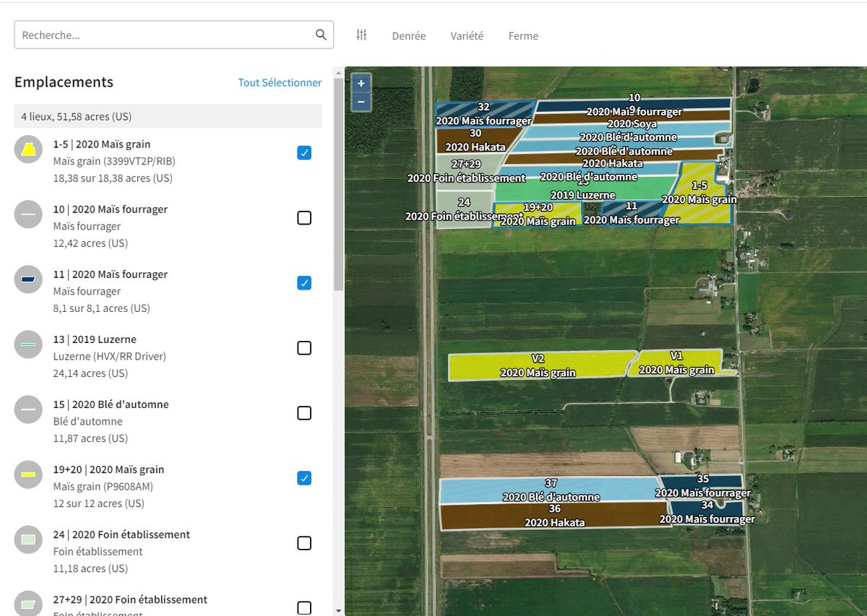This screenshot has height=616, width=867.
Task: Select the V2 2020 Maïs grain field on map
Action: coord(542,366)
